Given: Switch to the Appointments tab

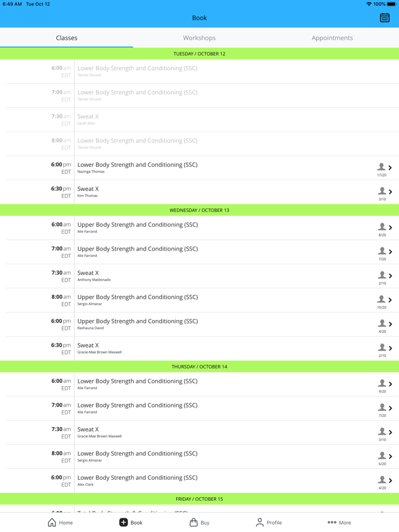Looking at the screenshot, I should click(x=332, y=38).
